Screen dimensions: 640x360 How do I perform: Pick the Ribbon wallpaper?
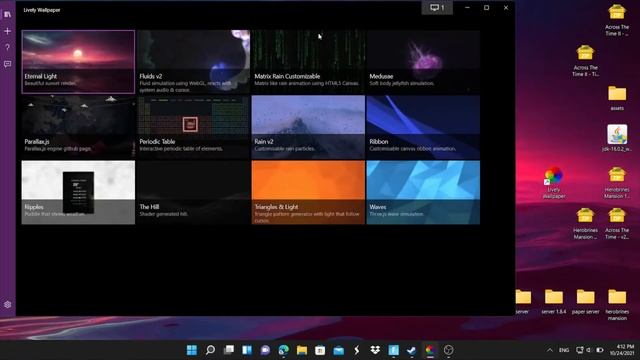pyautogui.click(x=423, y=127)
